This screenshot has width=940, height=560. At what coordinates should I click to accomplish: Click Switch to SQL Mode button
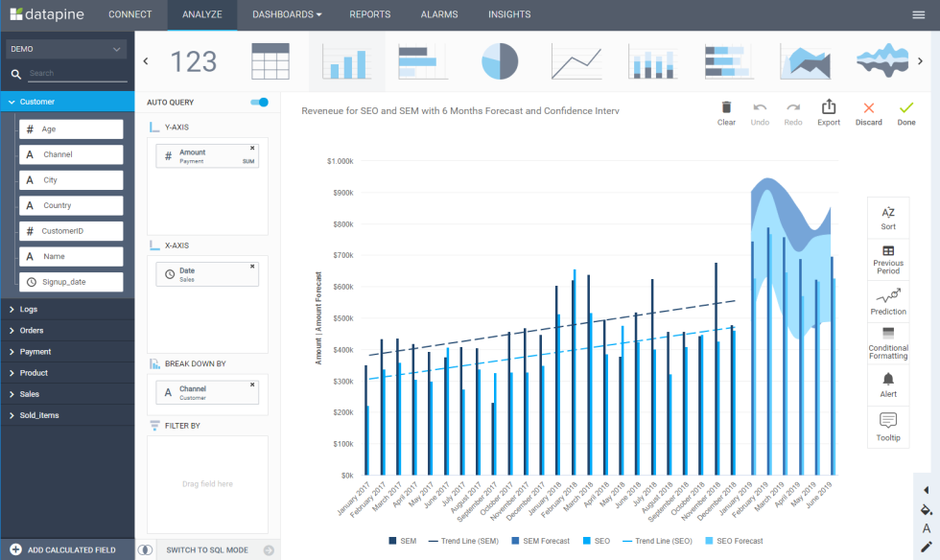[208, 550]
